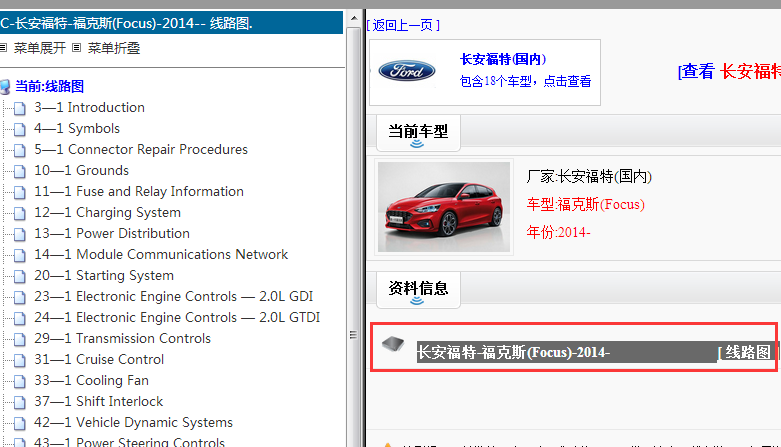Click 年份:2014- text
781x447 pixels.
[x=558, y=232]
